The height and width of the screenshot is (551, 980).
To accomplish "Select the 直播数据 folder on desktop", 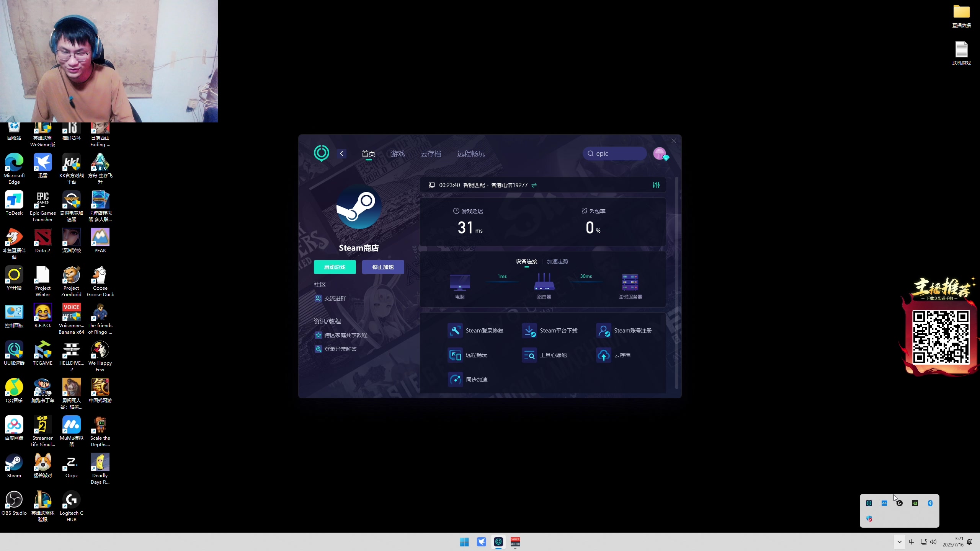I will (961, 16).
